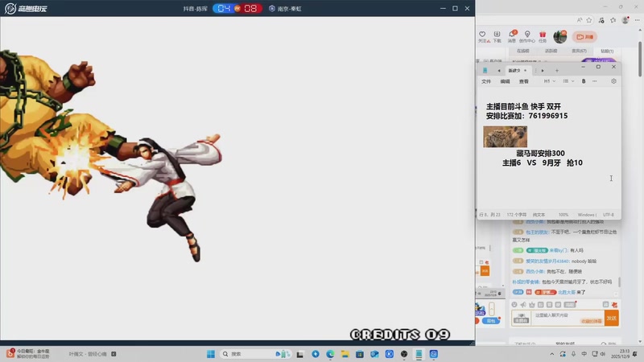Image resolution: width=644 pixels, height=362 pixels.
Task: Switch to the 在线榜 ranking tab
Action: click(x=522, y=51)
